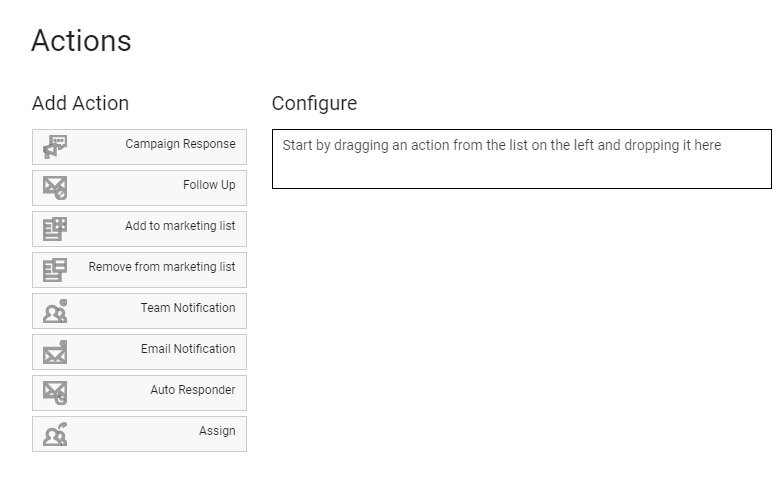The image size is (784, 493).
Task: Click the Remove from marketing list icon
Action: 55,270
